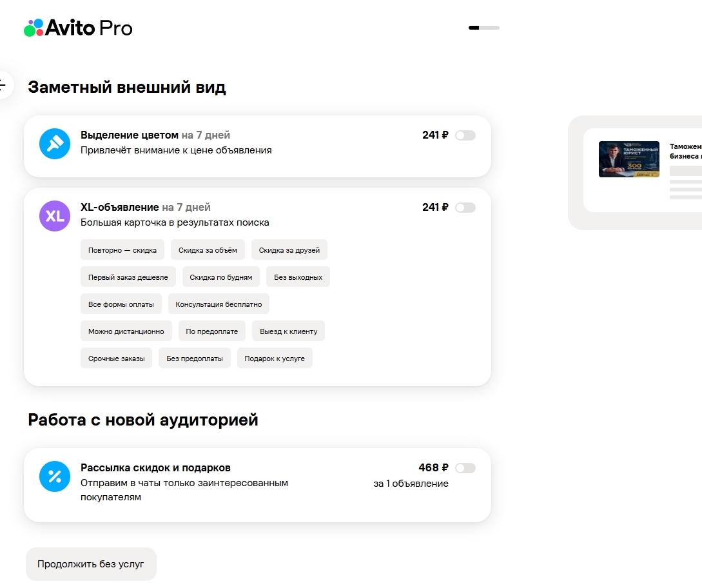Click Продолжить без услуг button
702x588 pixels.
tap(91, 563)
